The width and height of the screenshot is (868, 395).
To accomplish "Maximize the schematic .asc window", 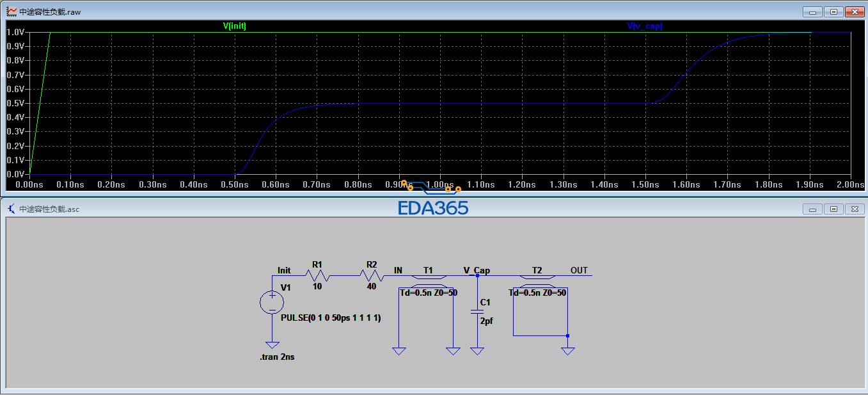I will (x=833, y=209).
